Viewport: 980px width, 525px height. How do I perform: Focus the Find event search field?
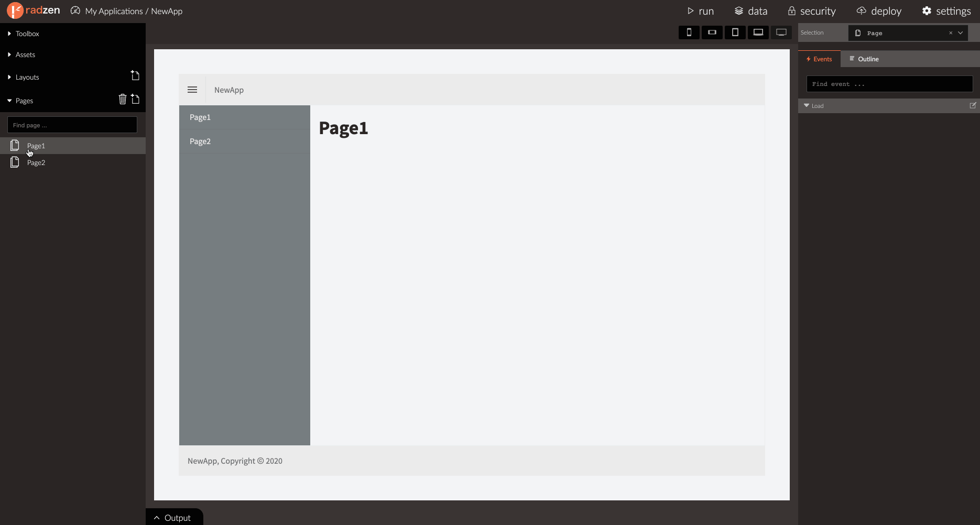pyautogui.click(x=889, y=84)
